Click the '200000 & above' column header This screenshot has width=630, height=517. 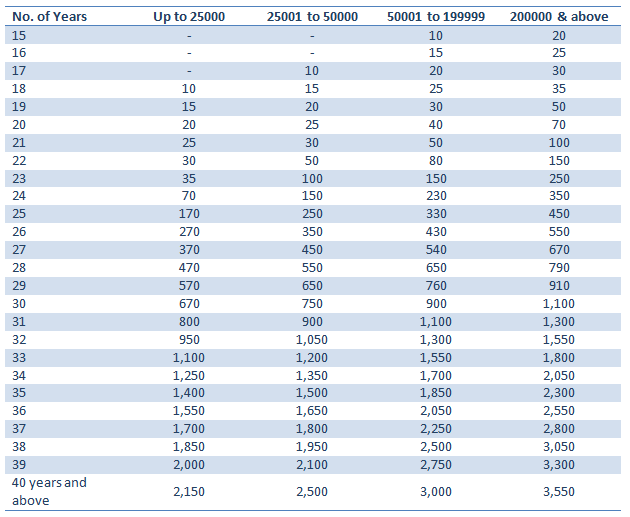click(559, 17)
